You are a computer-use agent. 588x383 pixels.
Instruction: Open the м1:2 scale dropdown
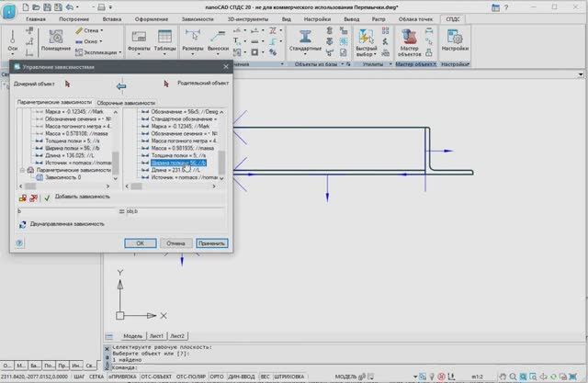477,377
